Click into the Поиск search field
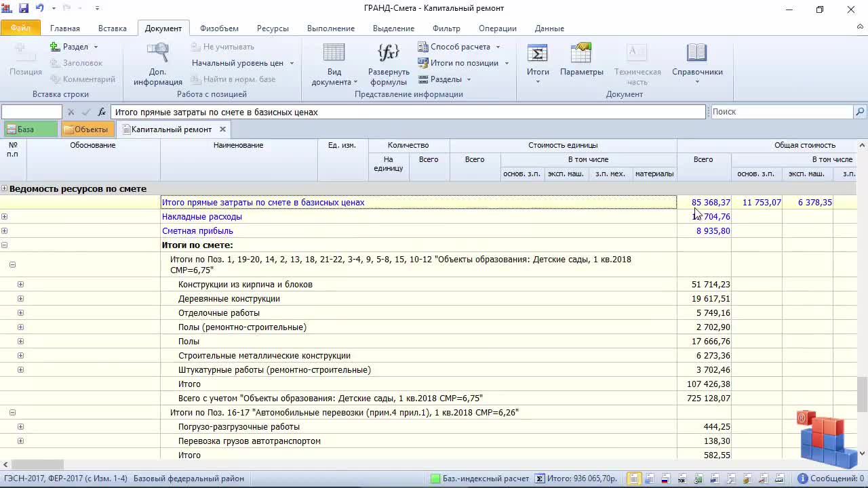 [x=781, y=112]
